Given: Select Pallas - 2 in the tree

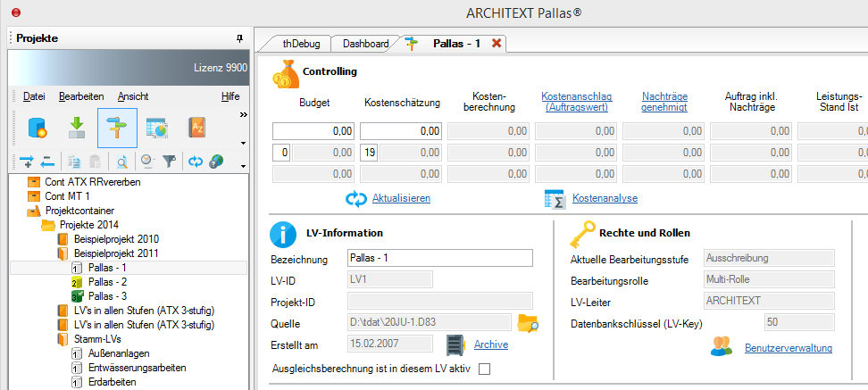Looking at the screenshot, I should tap(108, 282).
